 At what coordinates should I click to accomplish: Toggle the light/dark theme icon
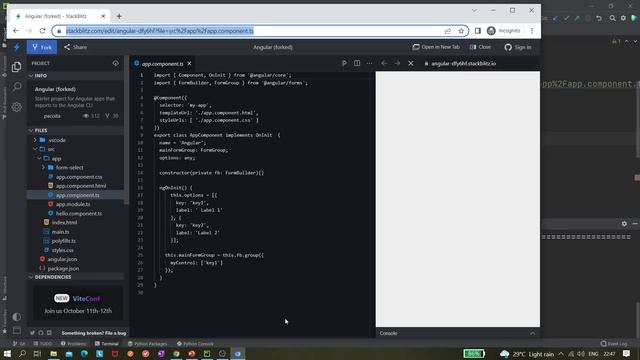click(17, 317)
